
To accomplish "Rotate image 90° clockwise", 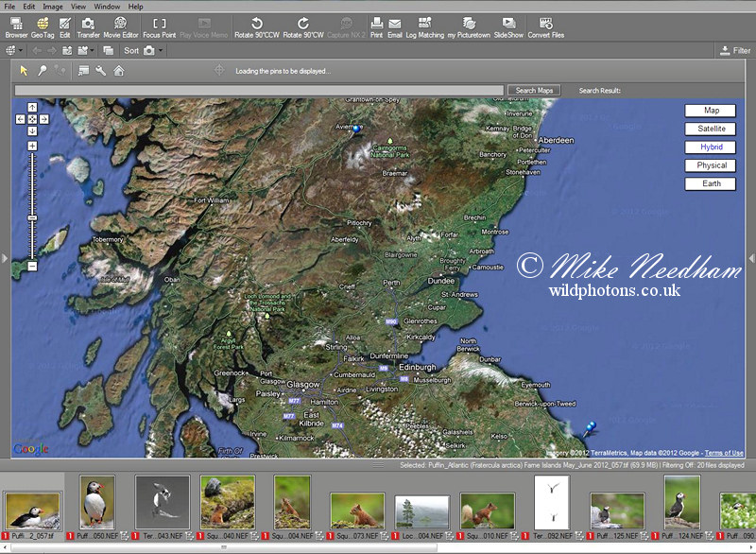I will tap(303, 27).
